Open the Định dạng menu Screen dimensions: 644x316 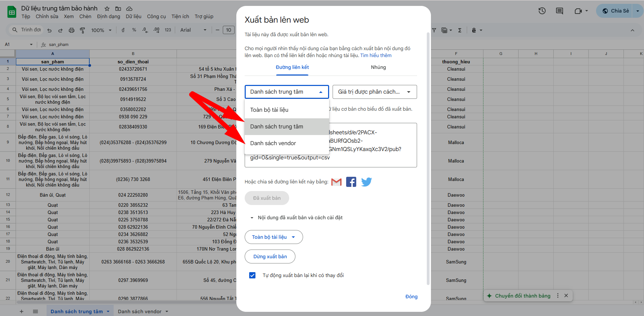coord(109,16)
